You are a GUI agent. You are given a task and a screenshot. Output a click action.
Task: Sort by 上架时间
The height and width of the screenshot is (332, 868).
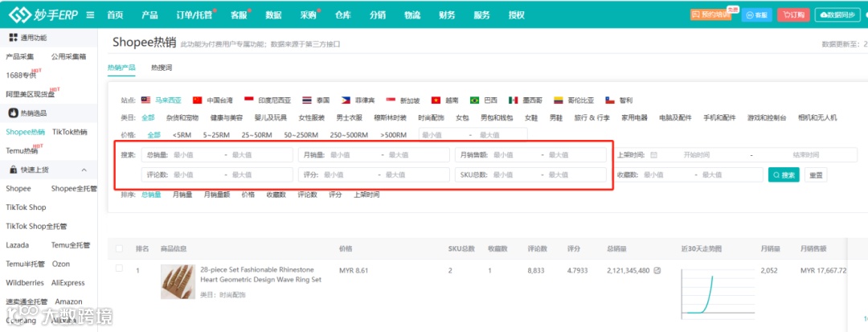click(x=366, y=195)
